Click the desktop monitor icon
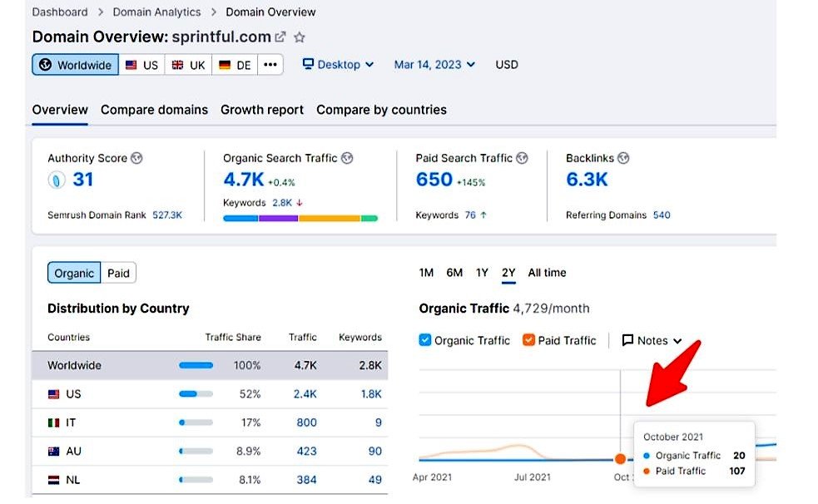818x504 pixels. pos(309,64)
